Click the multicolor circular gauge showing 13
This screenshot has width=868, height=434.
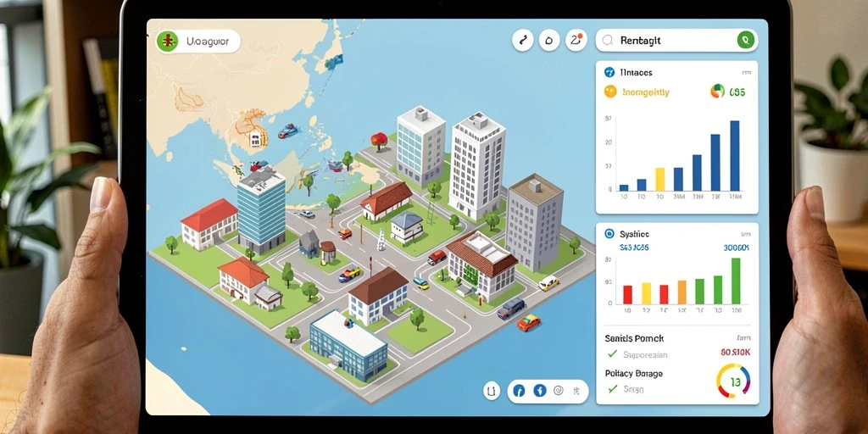pos(733,381)
